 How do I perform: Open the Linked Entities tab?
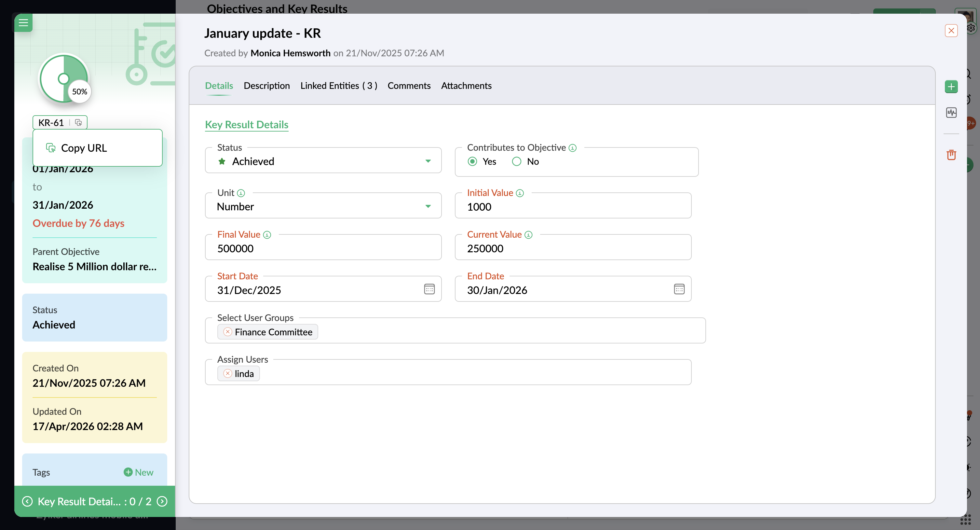[339, 86]
